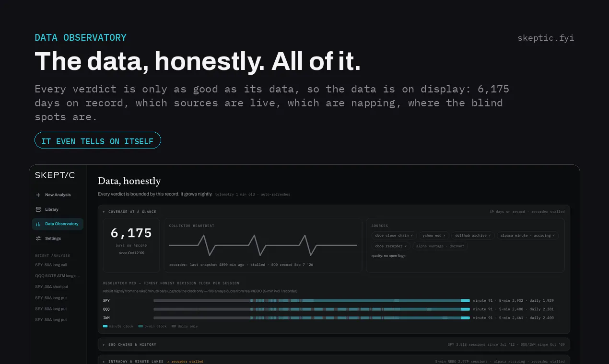Click the quality: no open flags text

click(388, 256)
